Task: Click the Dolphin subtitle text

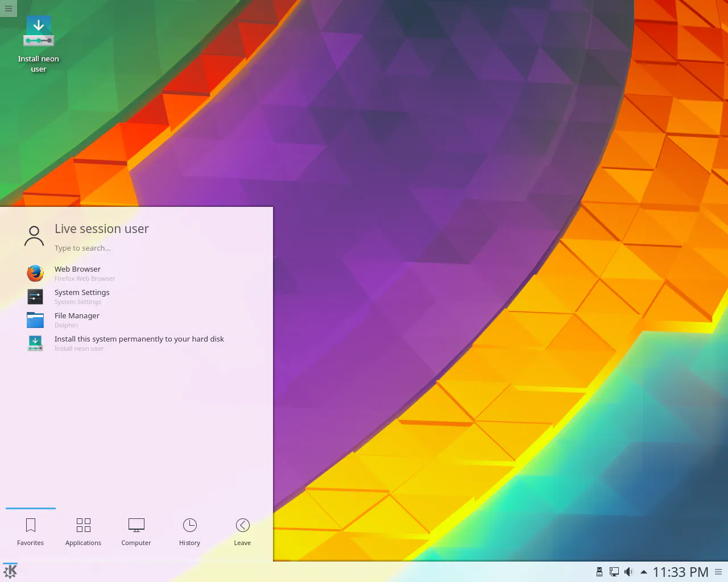Action: click(66, 325)
